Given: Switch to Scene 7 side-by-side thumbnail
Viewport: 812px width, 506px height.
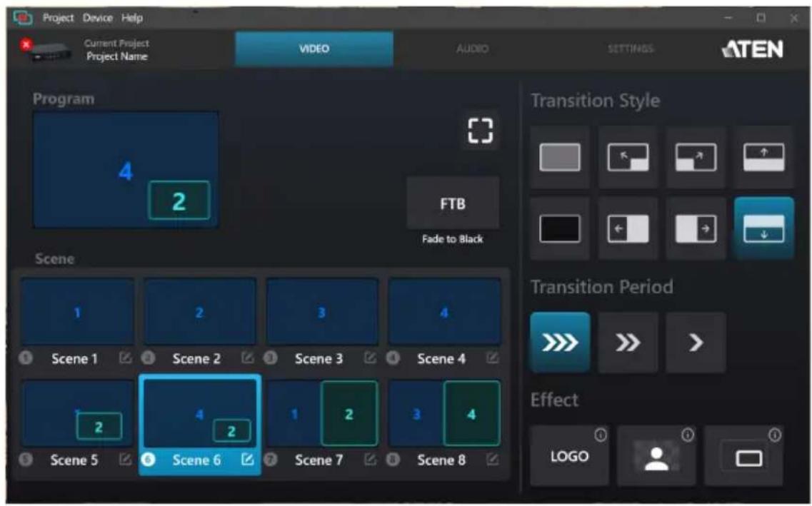Looking at the screenshot, I should coord(321,413).
